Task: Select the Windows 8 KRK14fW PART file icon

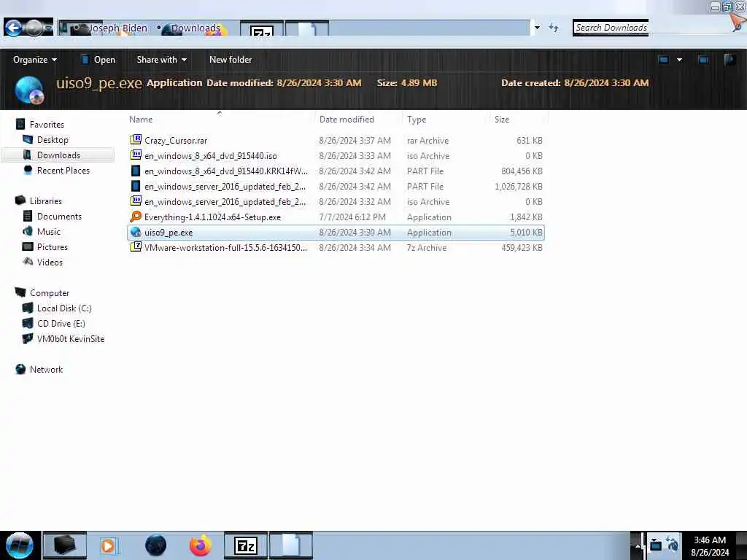Action: pyautogui.click(x=136, y=171)
